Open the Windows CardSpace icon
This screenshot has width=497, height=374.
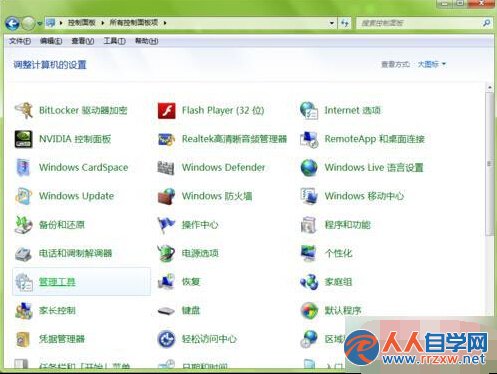pyautogui.click(x=24, y=167)
